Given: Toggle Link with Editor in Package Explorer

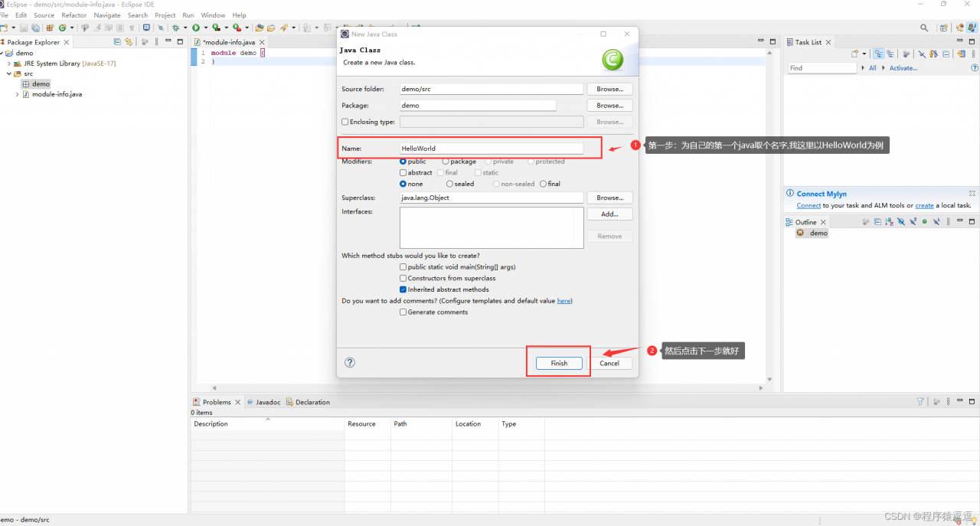Looking at the screenshot, I should tap(129, 42).
